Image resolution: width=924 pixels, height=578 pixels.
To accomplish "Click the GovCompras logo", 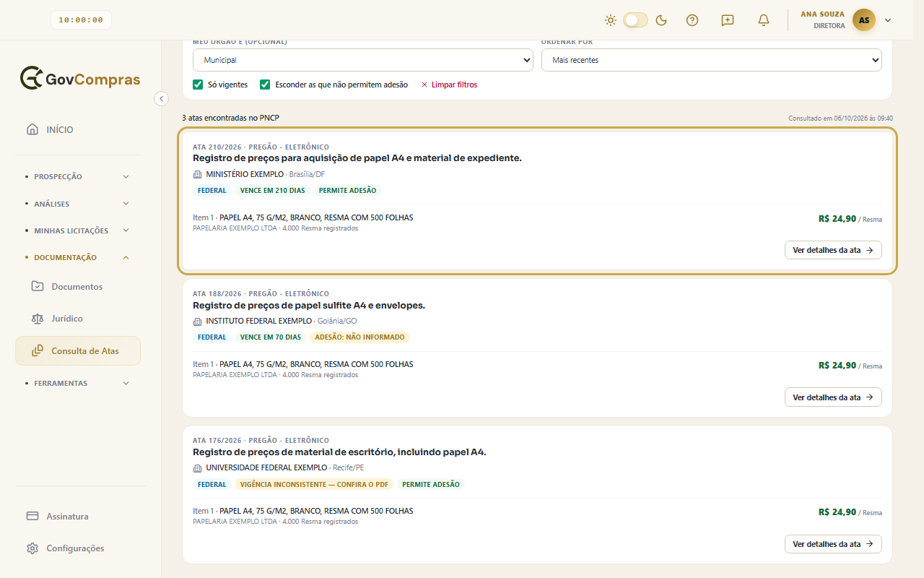I will pos(80,79).
